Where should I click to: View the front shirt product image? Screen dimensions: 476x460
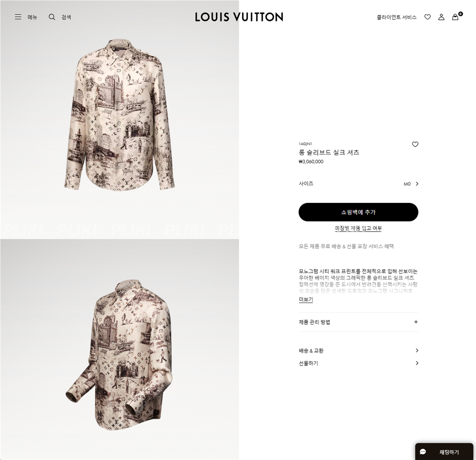pos(119,115)
